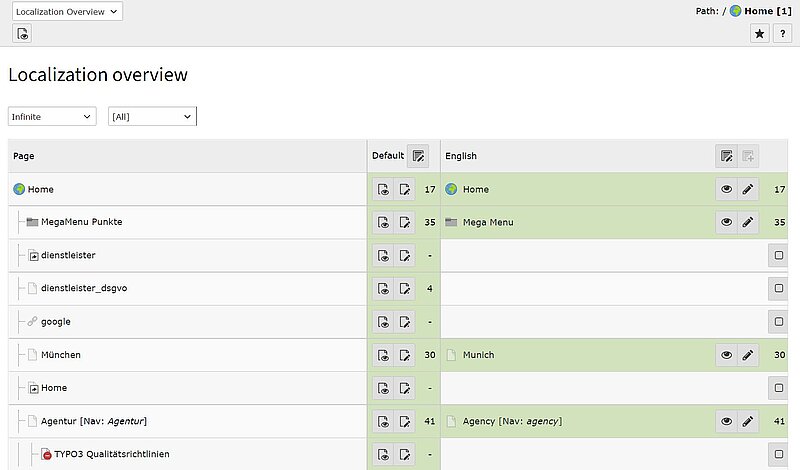Expand the Infinite depth dropdown
Screen dimensions: 800x470
click(x=52, y=117)
